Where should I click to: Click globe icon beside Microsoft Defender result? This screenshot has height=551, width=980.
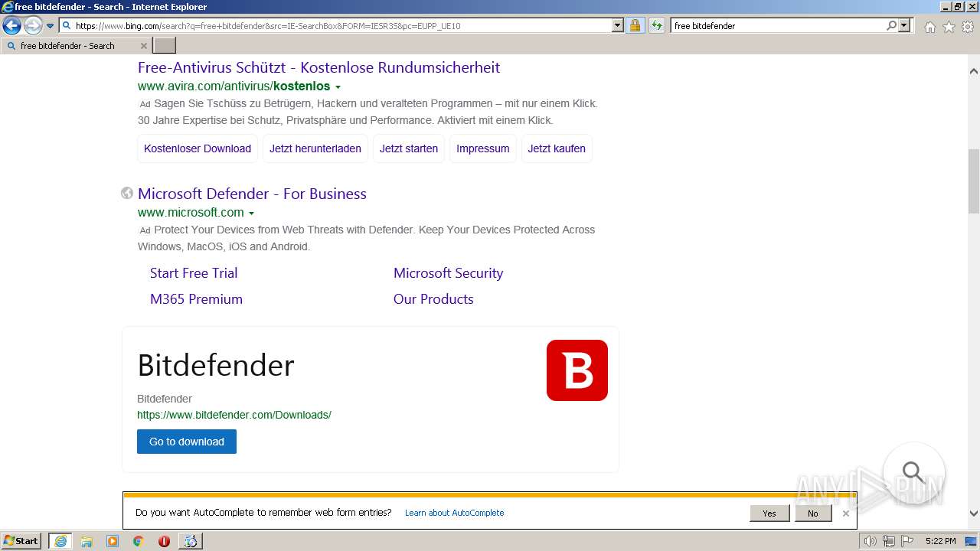127,193
